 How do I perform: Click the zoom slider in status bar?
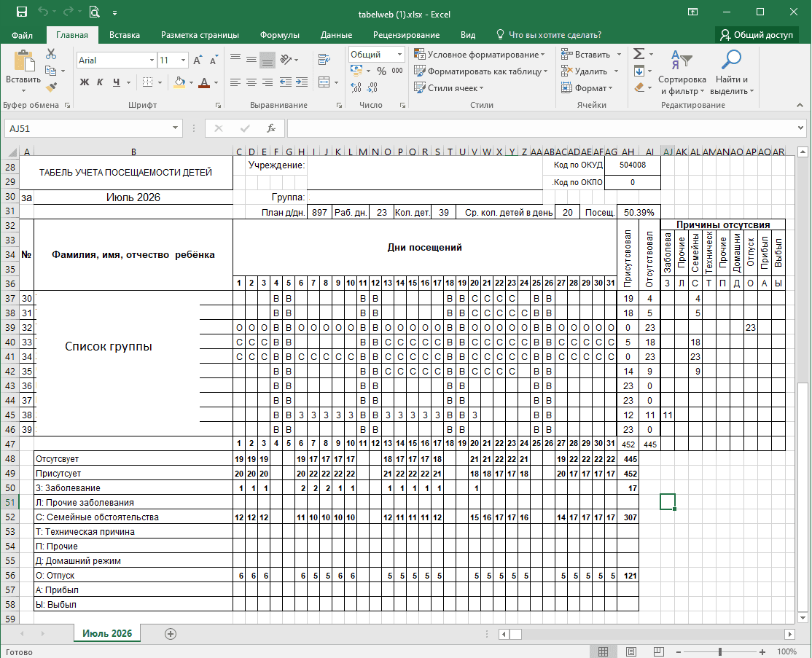(x=720, y=651)
